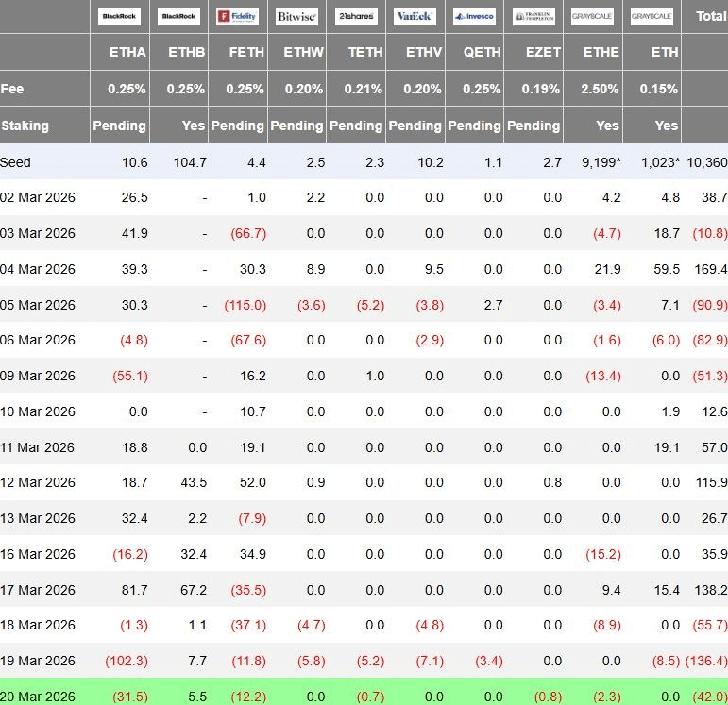Click the highlighted 20 Mar 2026 date

(39, 696)
